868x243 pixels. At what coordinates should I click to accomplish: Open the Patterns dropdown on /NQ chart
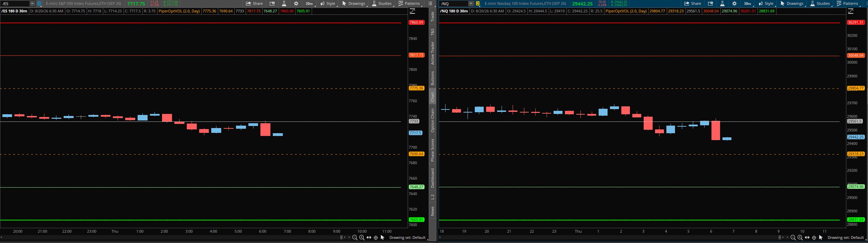848,3
